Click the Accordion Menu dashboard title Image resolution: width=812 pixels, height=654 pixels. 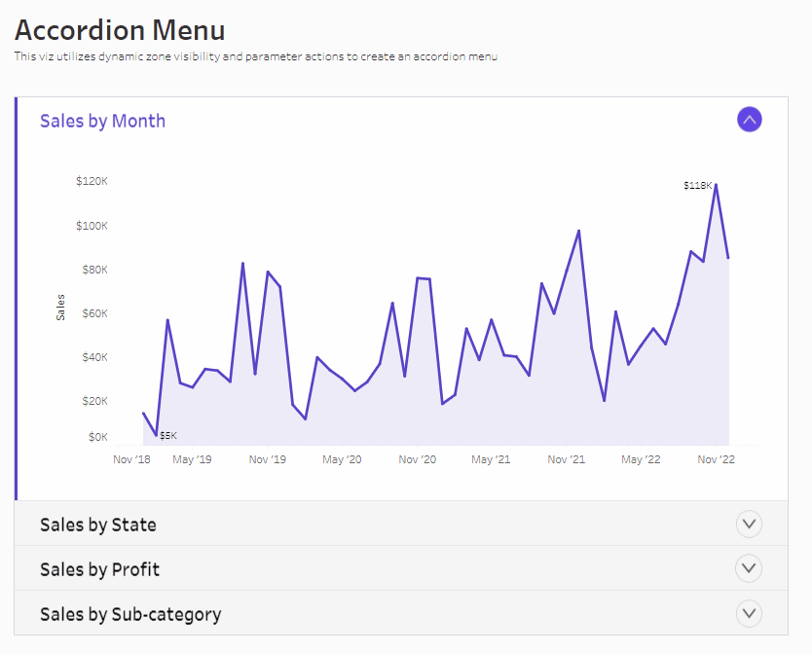click(120, 30)
